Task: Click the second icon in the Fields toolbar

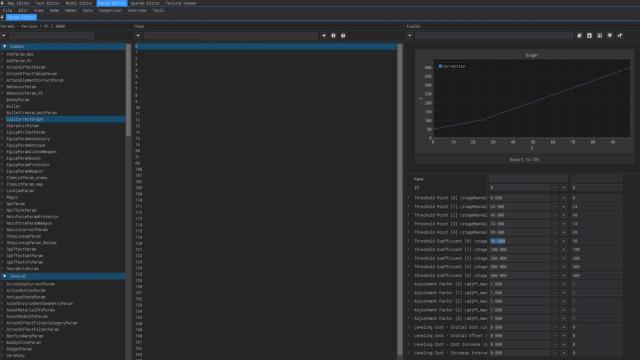Action: 589,36
